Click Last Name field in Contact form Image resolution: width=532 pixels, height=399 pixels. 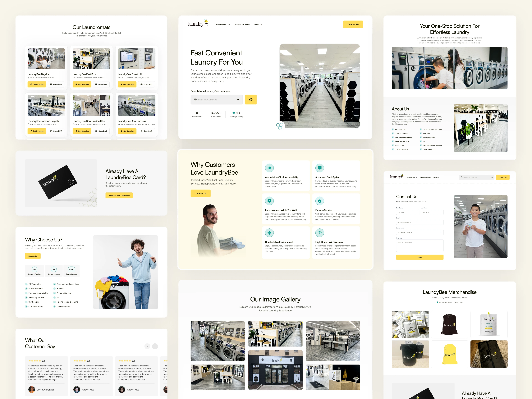pyautogui.click(x=432, y=212)
